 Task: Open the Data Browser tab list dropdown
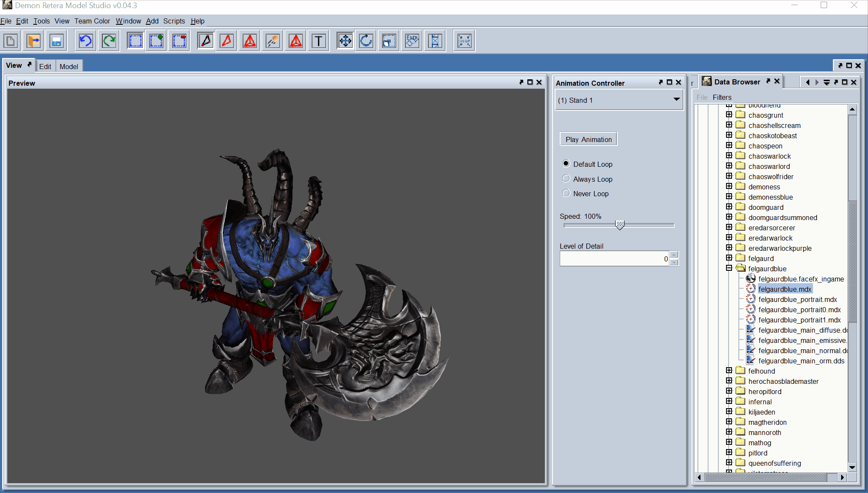[826, 82]
